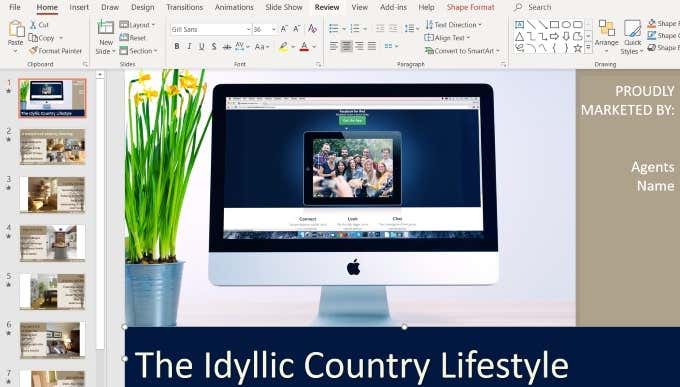Image resolution: width=680 pixels, height=387 pixels.
Task: Activate the Format Painter tool
Action: click(55, 51)
